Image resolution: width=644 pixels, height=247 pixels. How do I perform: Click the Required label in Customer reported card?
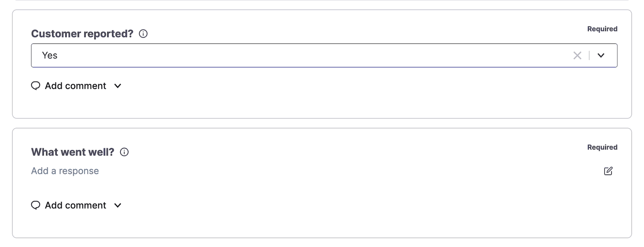click(x=602, y=29)
